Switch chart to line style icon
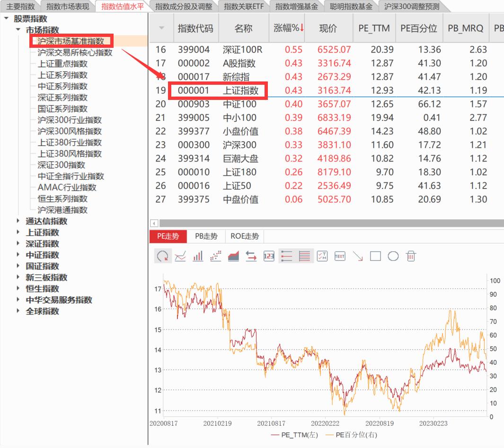The height and width of the screenshot is (448, 504). click(181, 256)
